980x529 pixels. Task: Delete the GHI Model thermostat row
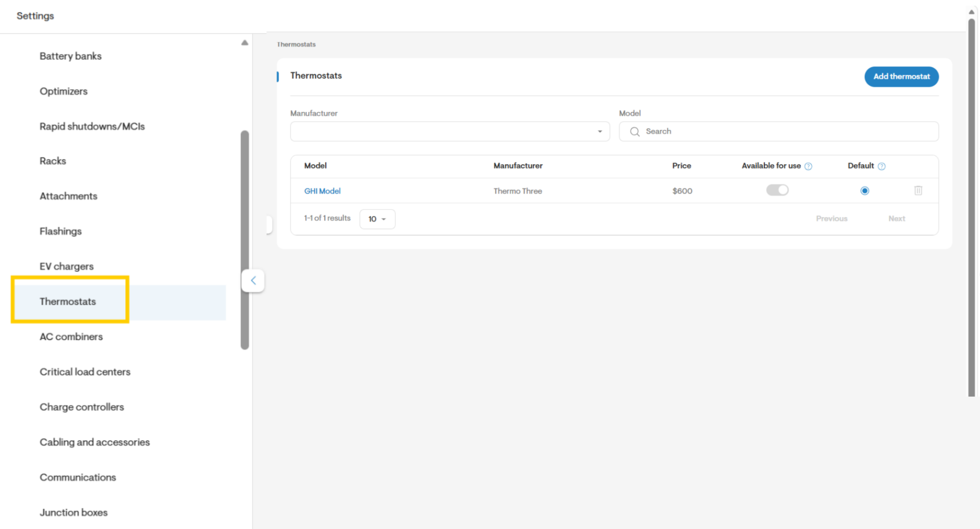click(918, 190)
